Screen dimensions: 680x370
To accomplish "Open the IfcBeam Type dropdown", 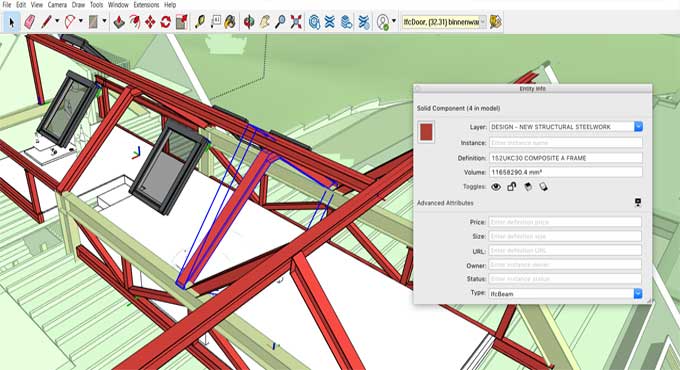I will [x=638, y=294].
